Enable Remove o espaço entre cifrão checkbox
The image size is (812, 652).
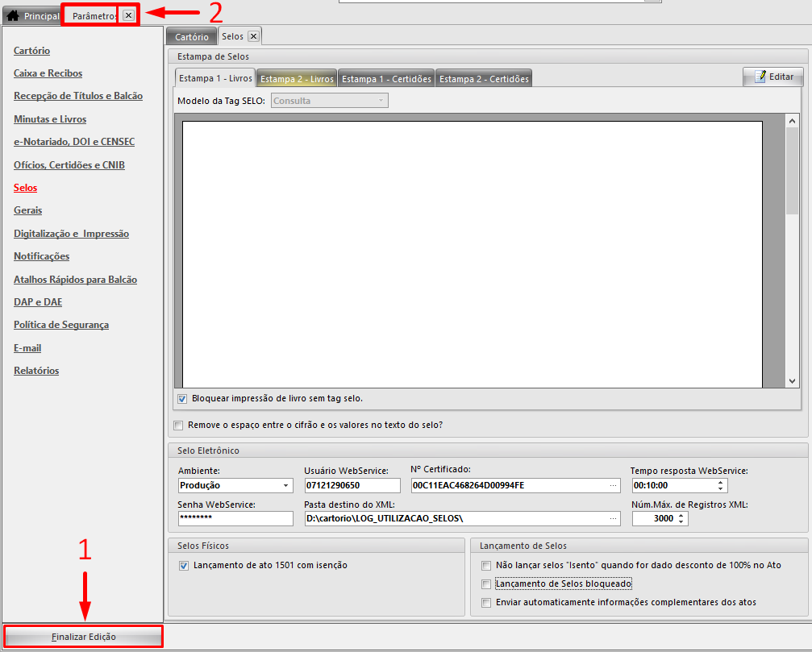(x=178, y=425)
